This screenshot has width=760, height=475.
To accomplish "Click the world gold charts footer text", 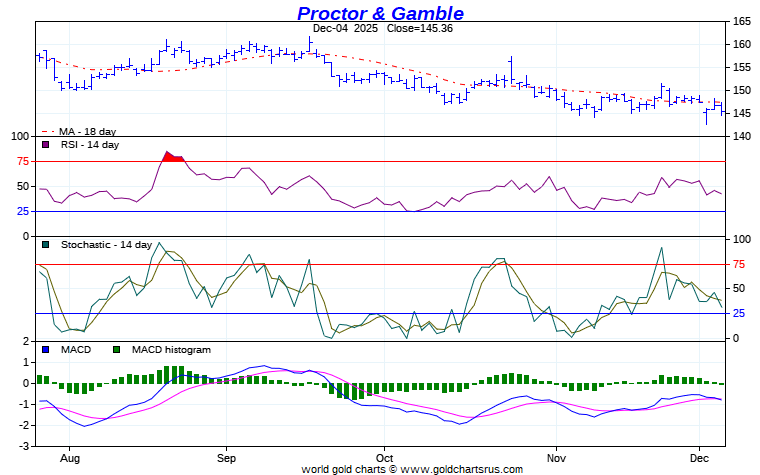I will click(412, 469).
